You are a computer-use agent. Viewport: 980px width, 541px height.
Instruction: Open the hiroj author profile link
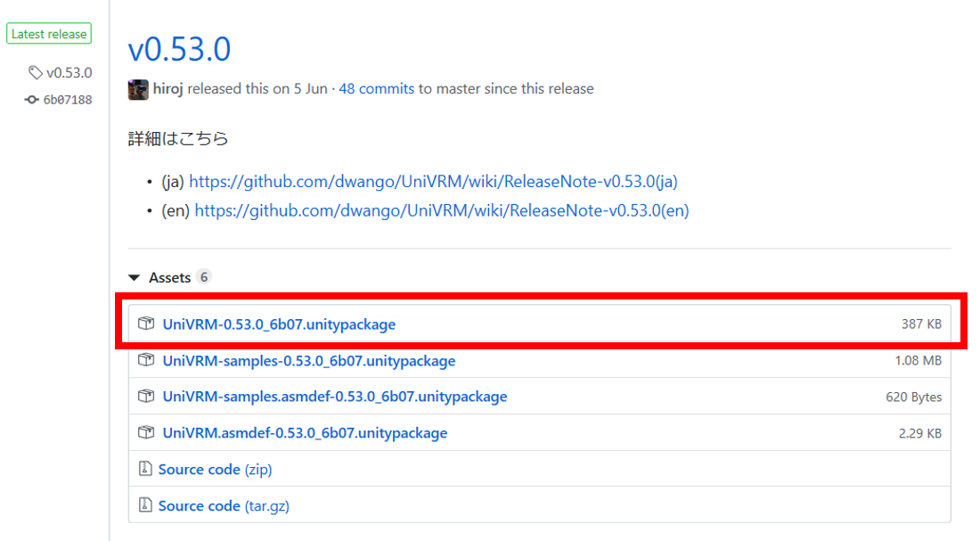click(x=168, y=89)
